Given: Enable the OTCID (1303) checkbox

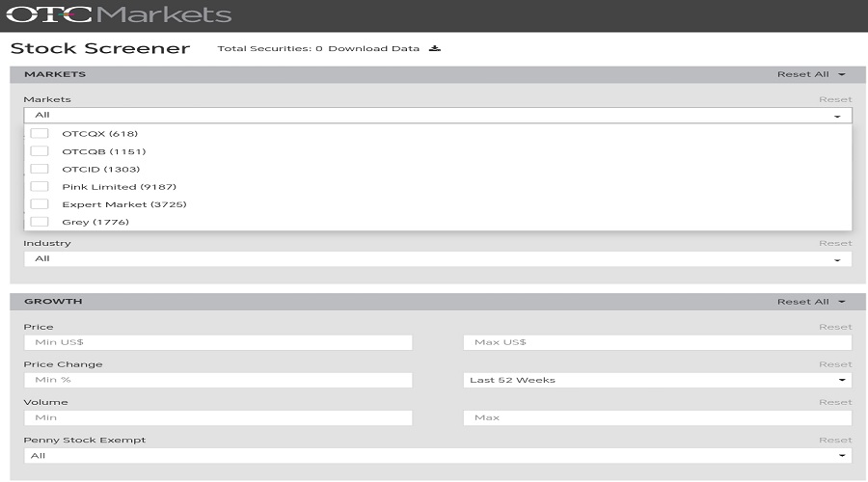Looking at the screenshot, I should point(40,170).
